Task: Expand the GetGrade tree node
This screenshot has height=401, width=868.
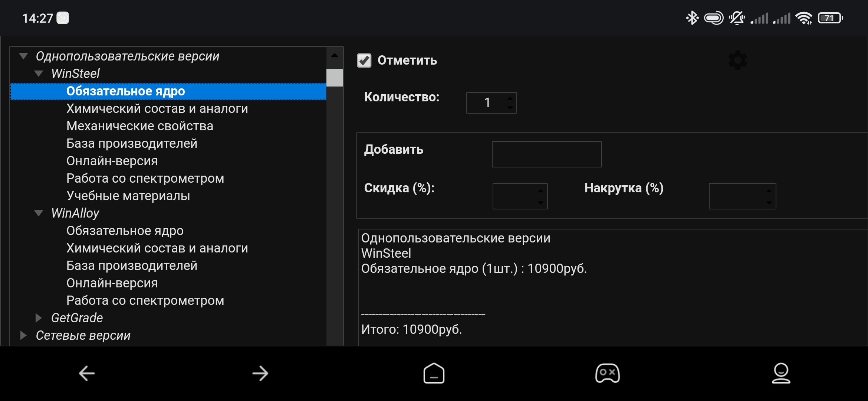Action: point(39,318)
